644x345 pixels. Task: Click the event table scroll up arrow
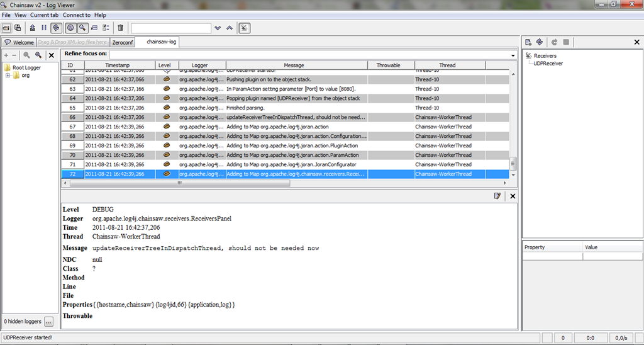click(x=513, y=74)
